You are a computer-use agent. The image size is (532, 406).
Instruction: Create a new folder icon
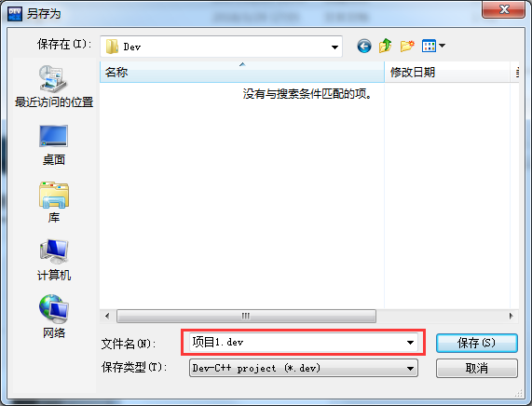pyautogui.click(x=407, y=46)
